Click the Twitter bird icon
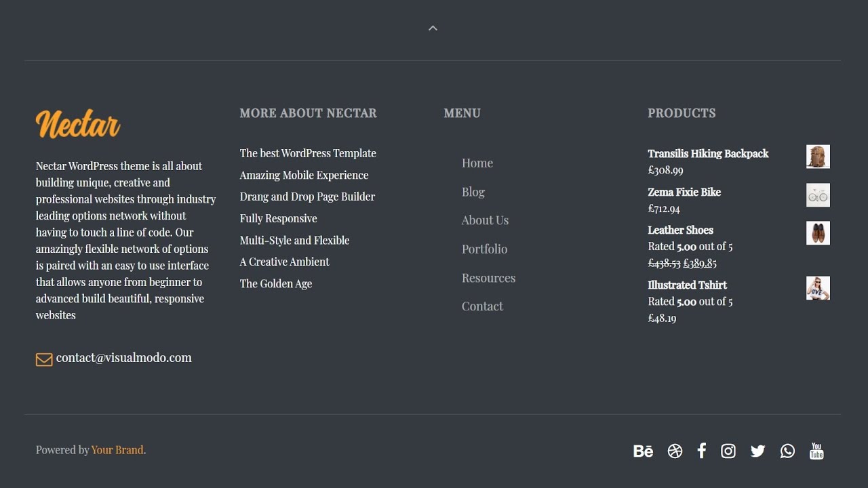This screenshot has height=488, width=868. (758, 451)
